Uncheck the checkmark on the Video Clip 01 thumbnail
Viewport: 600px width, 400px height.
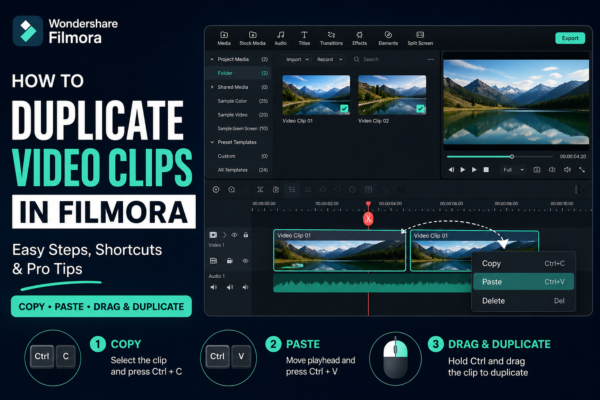(344, 109)
